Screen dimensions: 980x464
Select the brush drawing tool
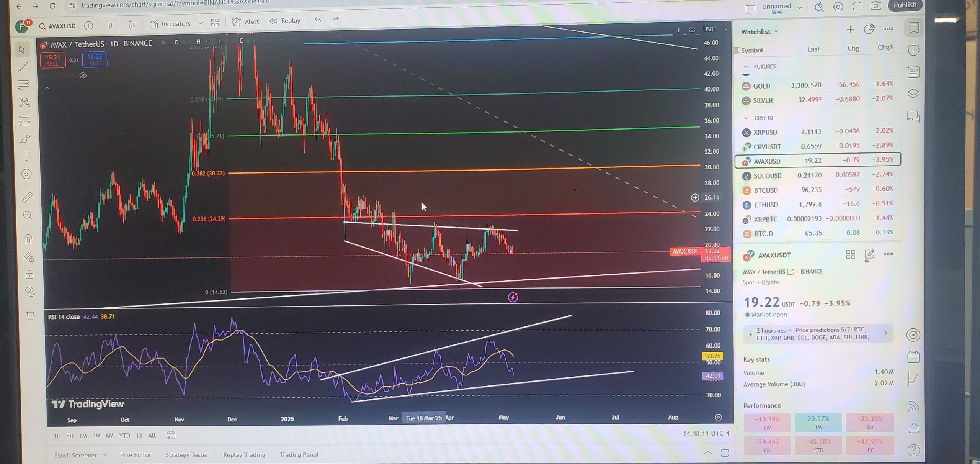click(x=26, y=138)
